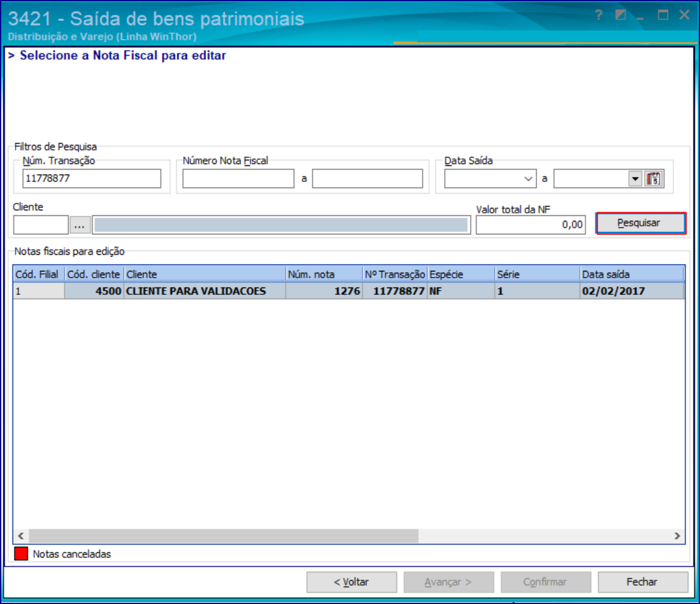700x604 pixels.
Task: Click the Série column header
Action: point(538,275)
